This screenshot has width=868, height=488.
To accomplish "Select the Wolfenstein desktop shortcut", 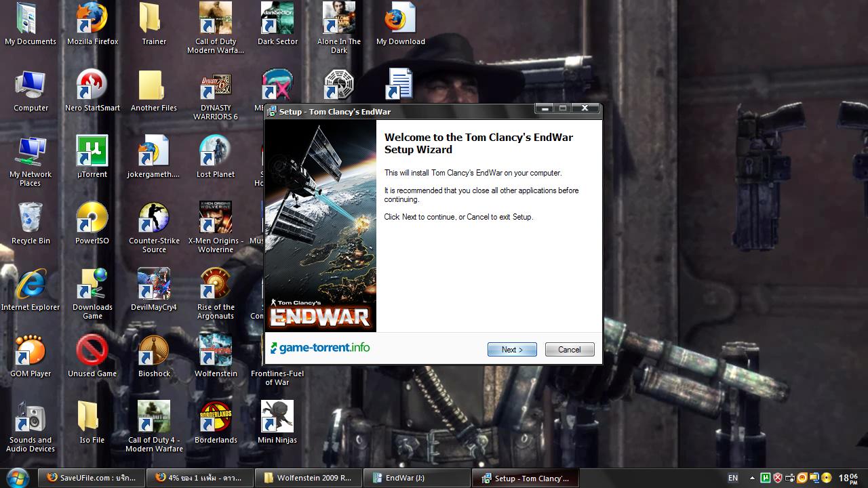I will coord(216,357).
